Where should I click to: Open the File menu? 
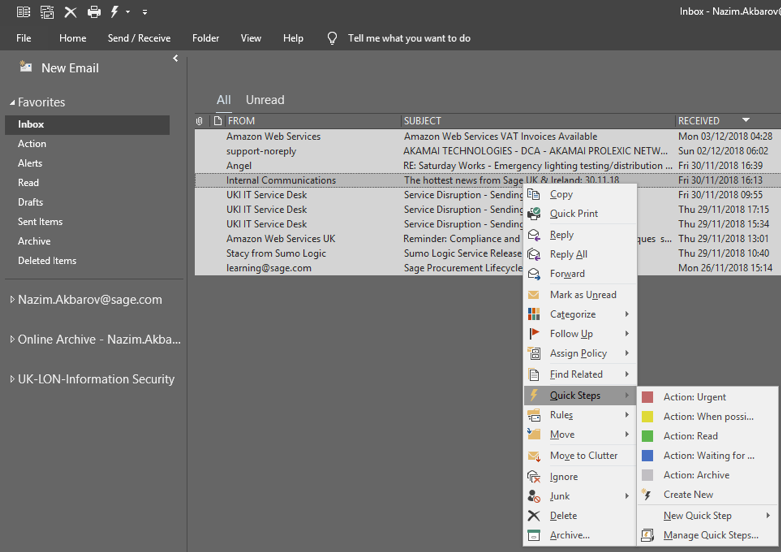point(23,38)
